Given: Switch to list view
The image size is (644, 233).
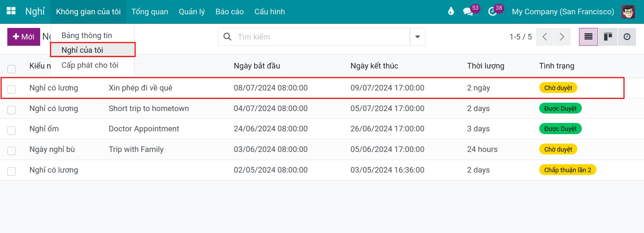Looking at the screenshot, I should click(x=588, y=37).
